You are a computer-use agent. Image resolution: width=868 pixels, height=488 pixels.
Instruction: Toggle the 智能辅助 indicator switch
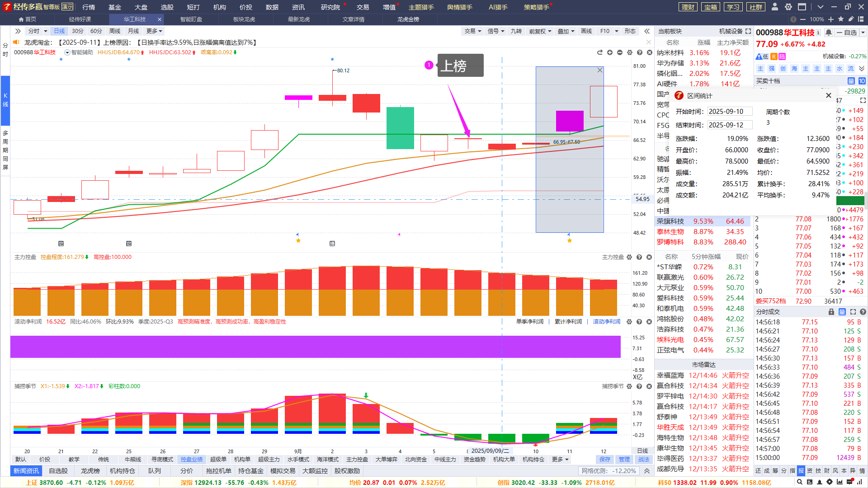[67, 52]
